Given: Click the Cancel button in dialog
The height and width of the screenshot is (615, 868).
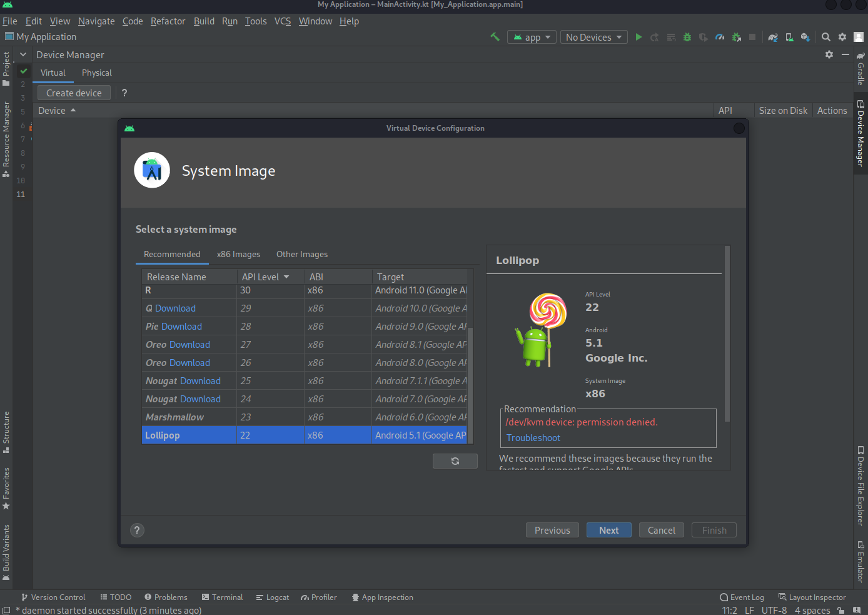Looking at the screenshot, I should tap(662, 531).
